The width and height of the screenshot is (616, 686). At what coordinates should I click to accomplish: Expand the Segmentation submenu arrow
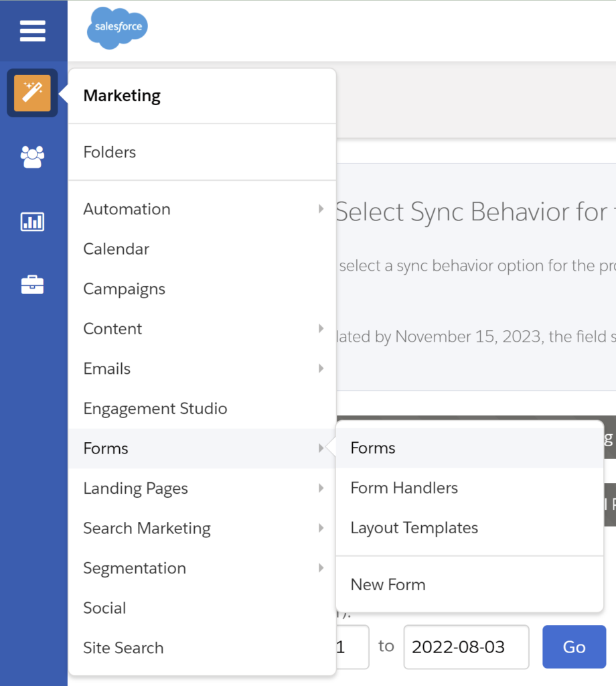point(321,568)
